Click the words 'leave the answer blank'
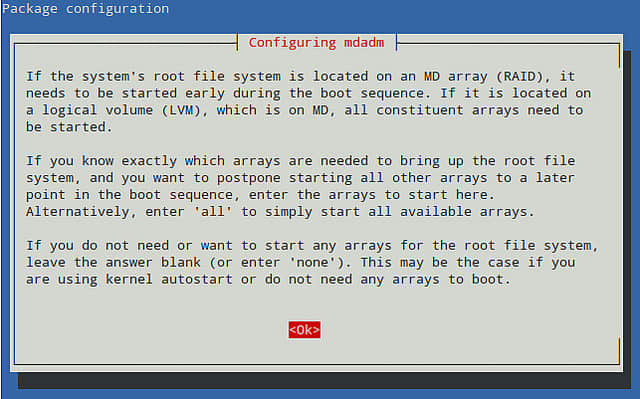 click(113, 262)
